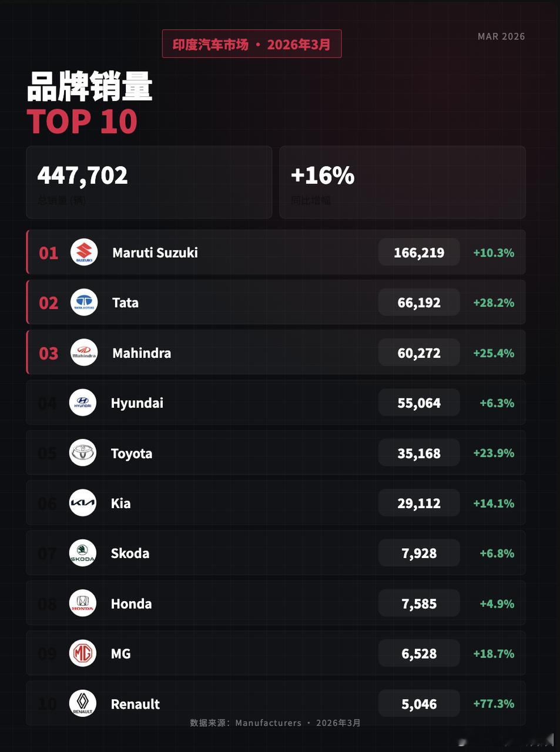Click the Hyundai row name text
The image size is (560, 752).
point(137,404)
